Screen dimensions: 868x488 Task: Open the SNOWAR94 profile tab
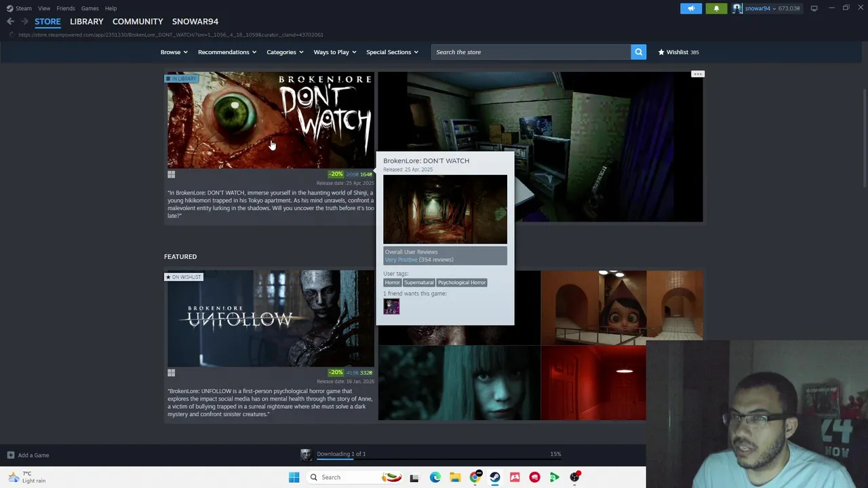click(x=195, y=22)
